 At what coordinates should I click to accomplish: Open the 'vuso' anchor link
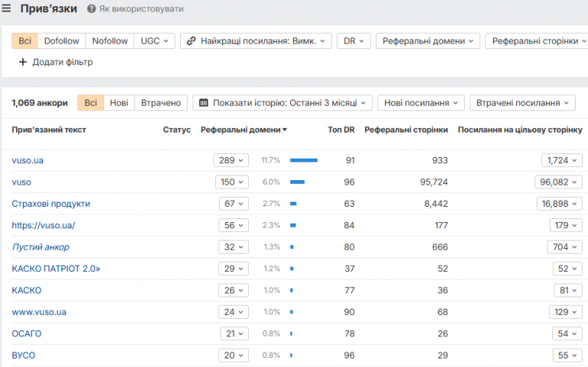[21, 182]
